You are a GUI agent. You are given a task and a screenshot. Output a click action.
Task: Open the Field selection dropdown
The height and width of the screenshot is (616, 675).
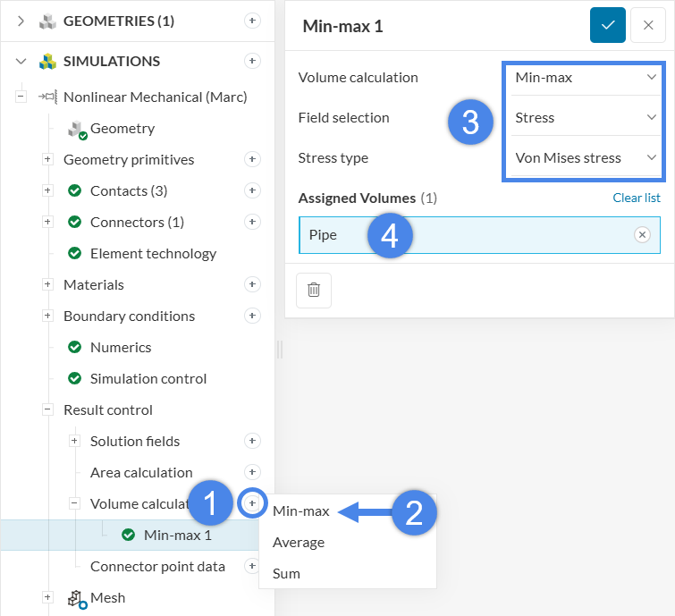pyautogui.click(x=585, y=117)
